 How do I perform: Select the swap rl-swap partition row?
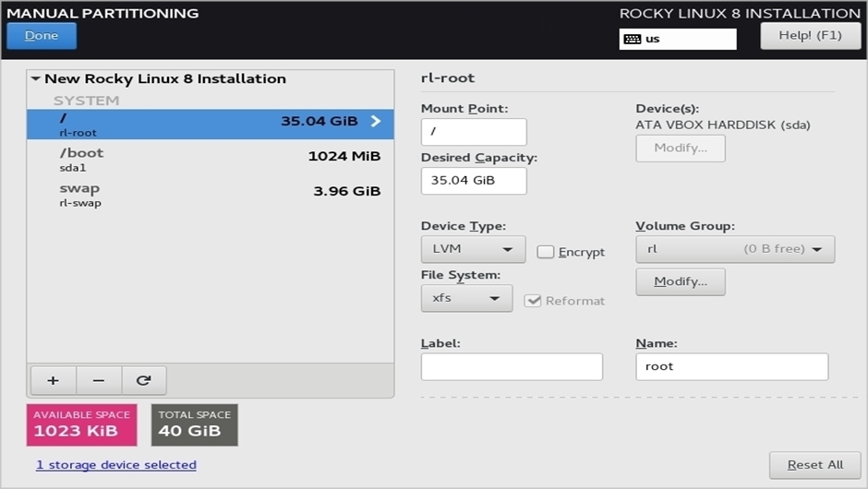211,195
